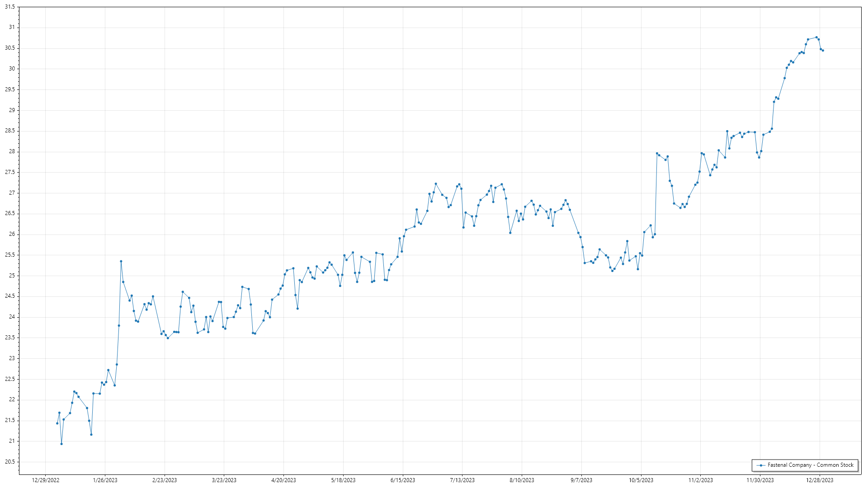The width and height of the screenshot is (868, 488).
Task: Click the 20.5 y-axis value label
Action: coord(10,462)
